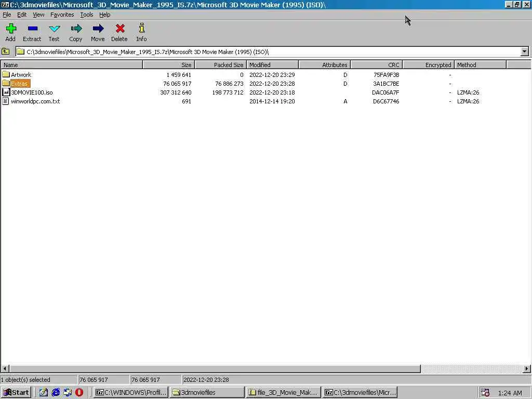Sort by the CRC column header
The image size is (532, 399).
click(376, 65)
